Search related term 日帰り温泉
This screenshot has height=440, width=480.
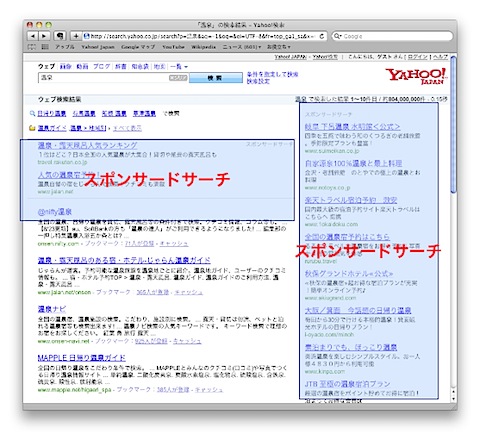coord(52,114)
